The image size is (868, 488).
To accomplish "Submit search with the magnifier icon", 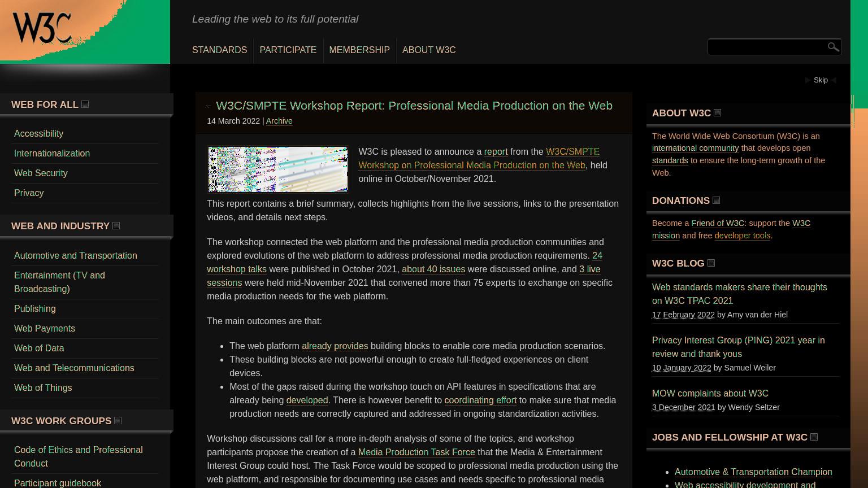I will click(x=833, y=47).
